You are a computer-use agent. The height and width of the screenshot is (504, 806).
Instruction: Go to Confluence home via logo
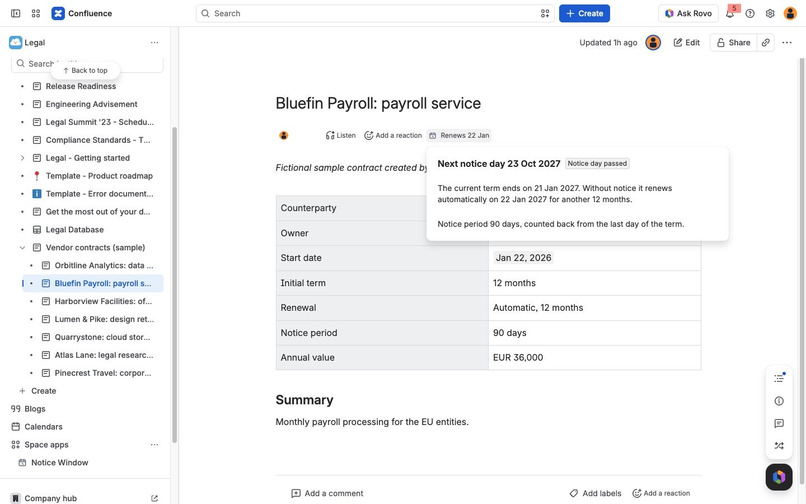tap(82, 13)
